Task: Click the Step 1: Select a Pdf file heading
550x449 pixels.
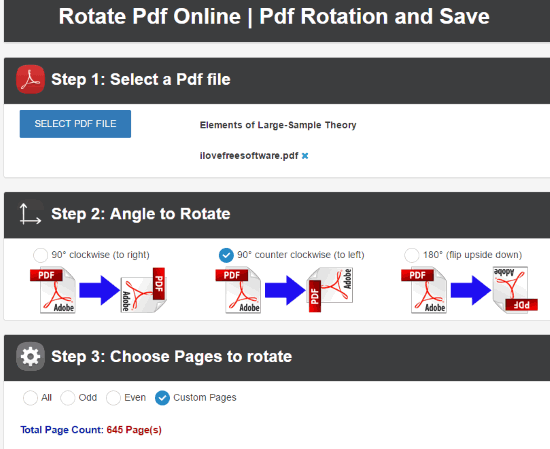Action: click(x=141, y=79)
